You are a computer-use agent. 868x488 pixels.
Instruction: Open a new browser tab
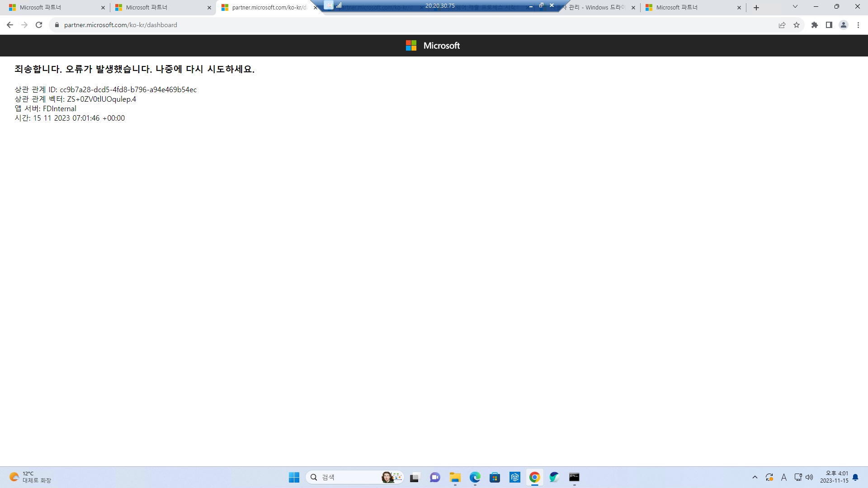pyautogui.click(x=756, y=7)
